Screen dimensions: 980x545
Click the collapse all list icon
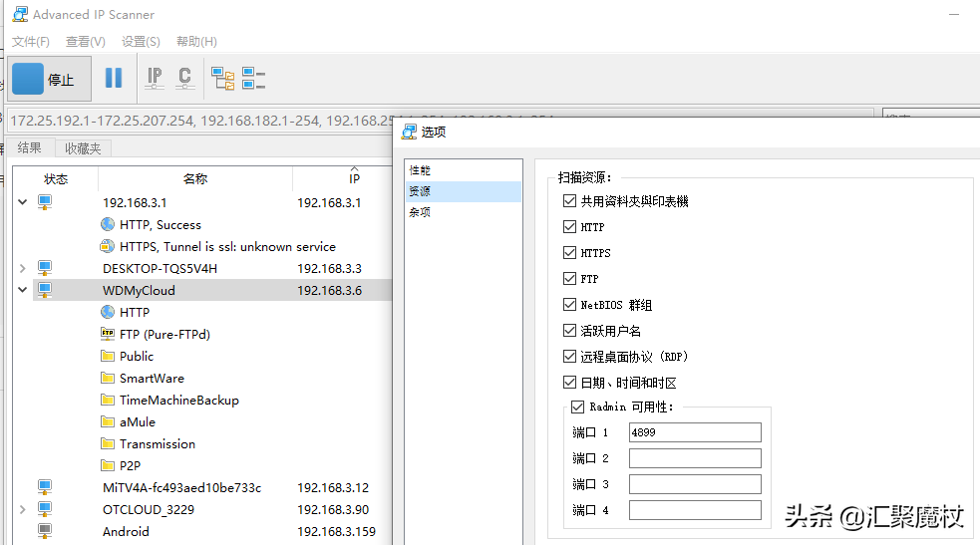254,79
